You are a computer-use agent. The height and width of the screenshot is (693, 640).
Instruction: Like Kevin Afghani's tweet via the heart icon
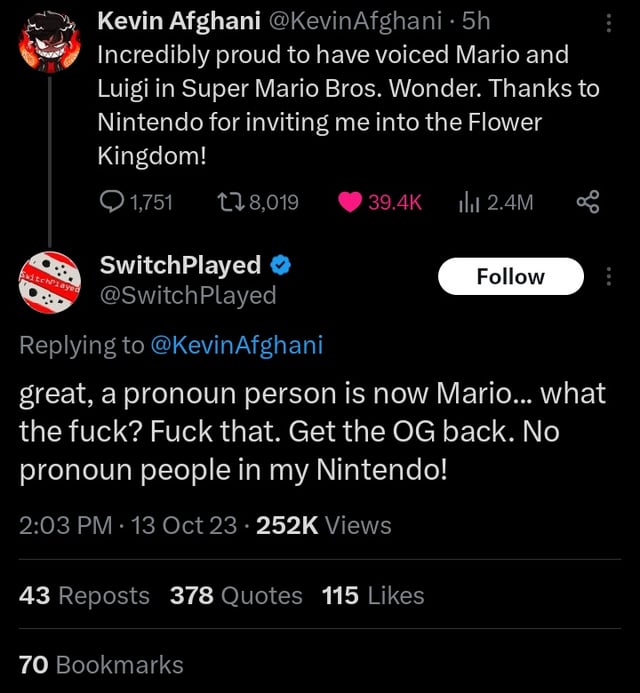(352, 204)
